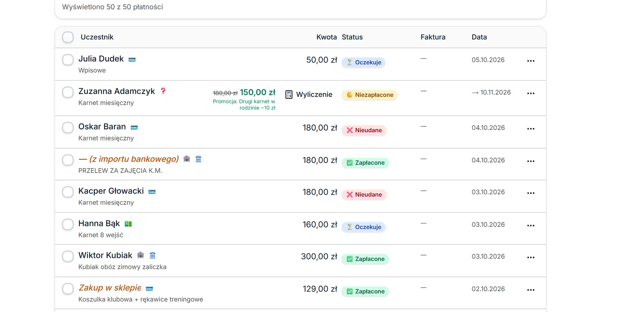
Task: Click the Niezapłacone status badge
Action: tap(370, 95)
